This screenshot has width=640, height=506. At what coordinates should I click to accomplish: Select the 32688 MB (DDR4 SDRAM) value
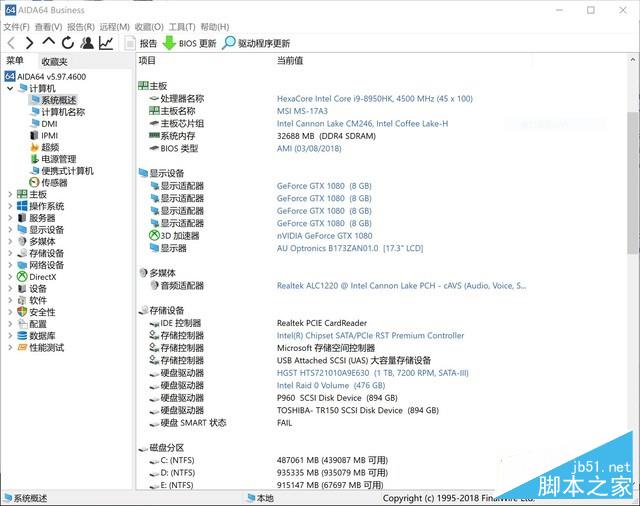(x=326, y=136)
